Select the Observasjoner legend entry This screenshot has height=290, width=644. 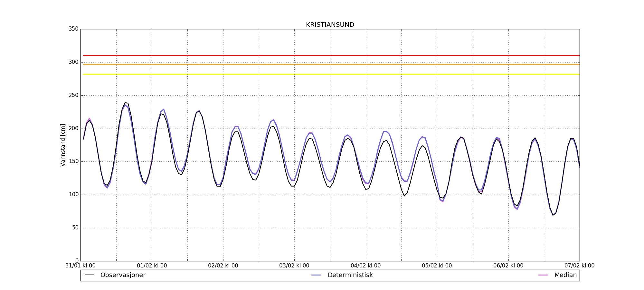pos(123,275)
